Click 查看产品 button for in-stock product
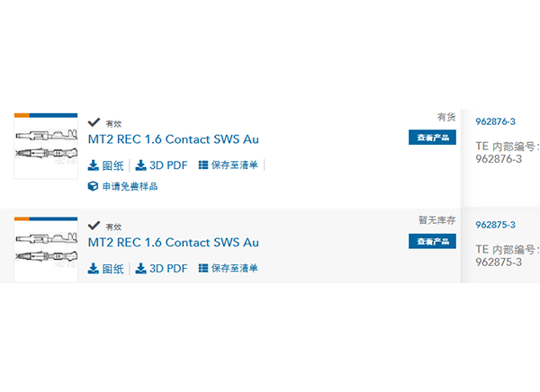 (x=432, y=138)
